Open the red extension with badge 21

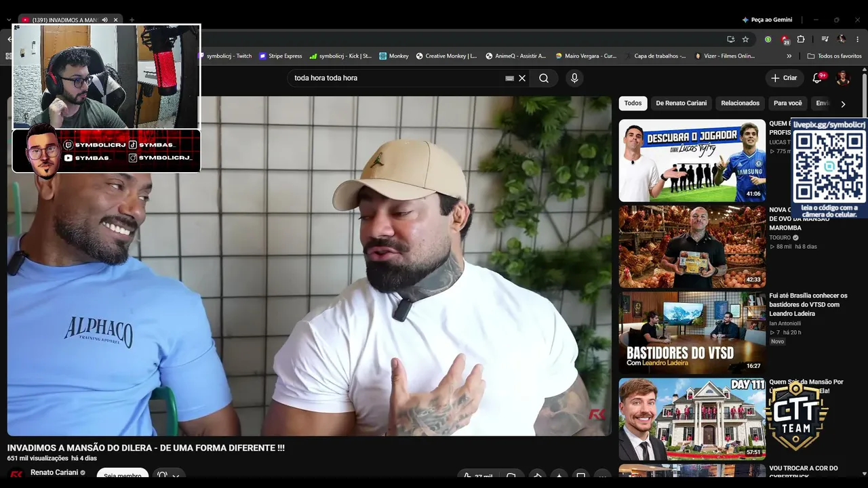pyautogui.click(x=785, y=39)
